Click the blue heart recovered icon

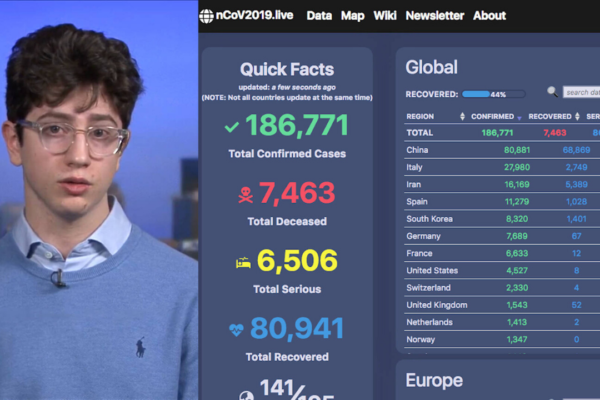click(236, 330)
